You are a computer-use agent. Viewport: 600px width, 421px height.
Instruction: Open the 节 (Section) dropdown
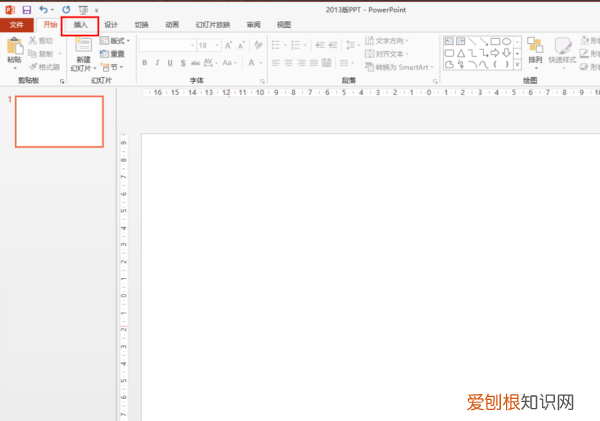112,67
